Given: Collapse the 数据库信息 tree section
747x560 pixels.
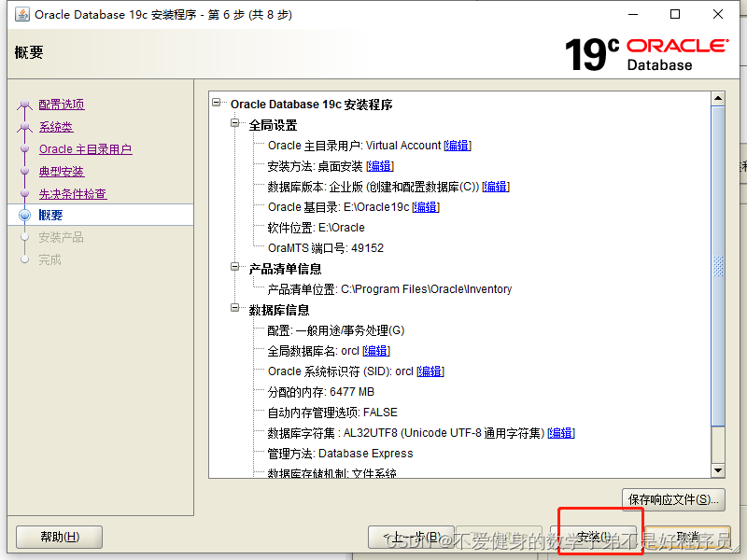Looking at the screenshot, I should point(235,308).
